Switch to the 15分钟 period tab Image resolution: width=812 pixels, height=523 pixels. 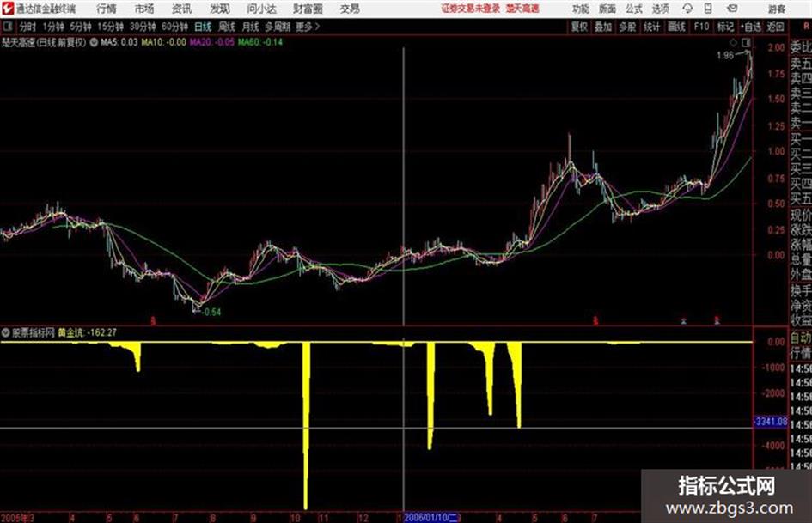(110, 27)
